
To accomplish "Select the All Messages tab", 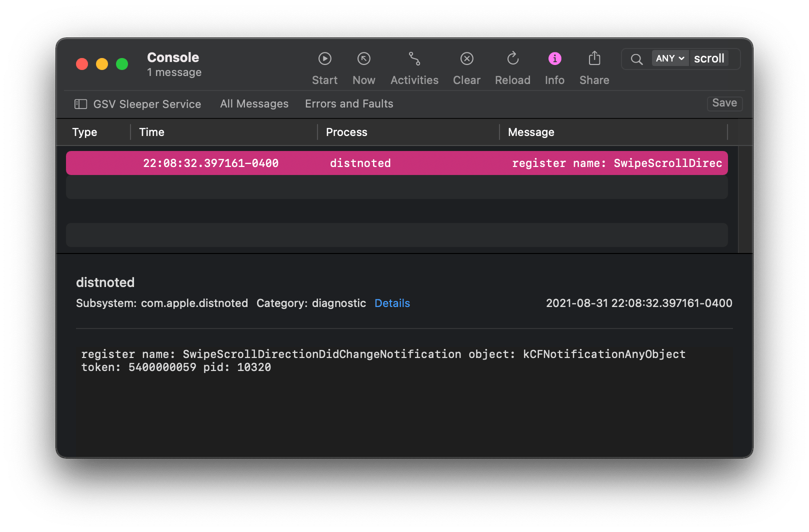I will tap(254, 103).
